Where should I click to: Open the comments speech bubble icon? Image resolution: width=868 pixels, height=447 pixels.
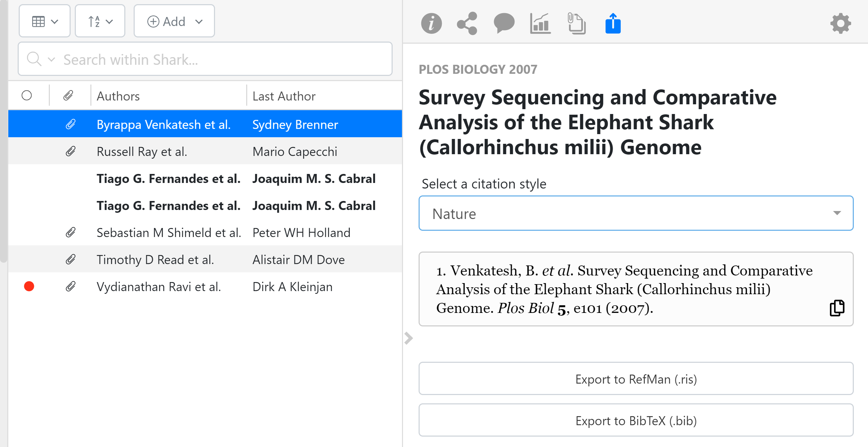tap(504, 24)
